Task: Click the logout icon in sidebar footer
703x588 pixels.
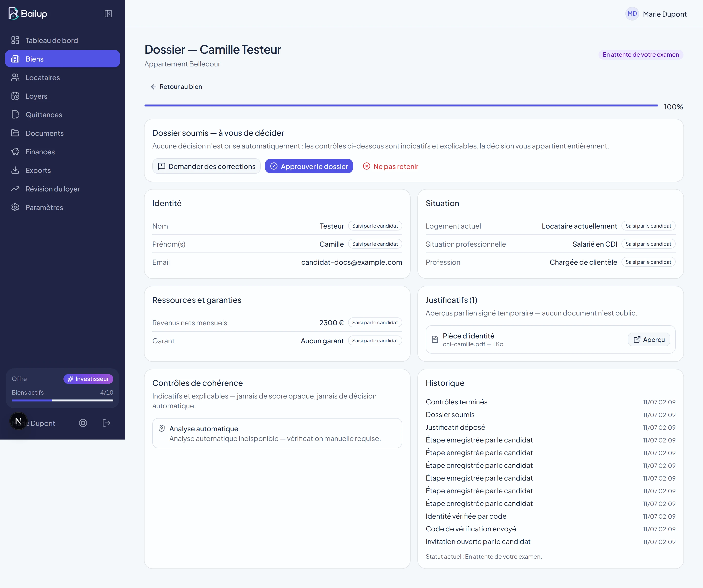Action: [x=106, y=423]
